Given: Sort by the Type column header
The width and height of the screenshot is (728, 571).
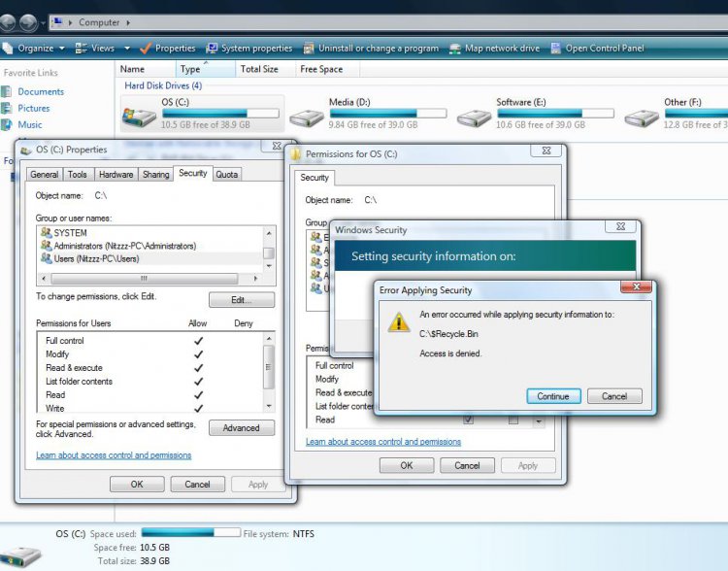Looking at the screenshot, I should point(205,69).
